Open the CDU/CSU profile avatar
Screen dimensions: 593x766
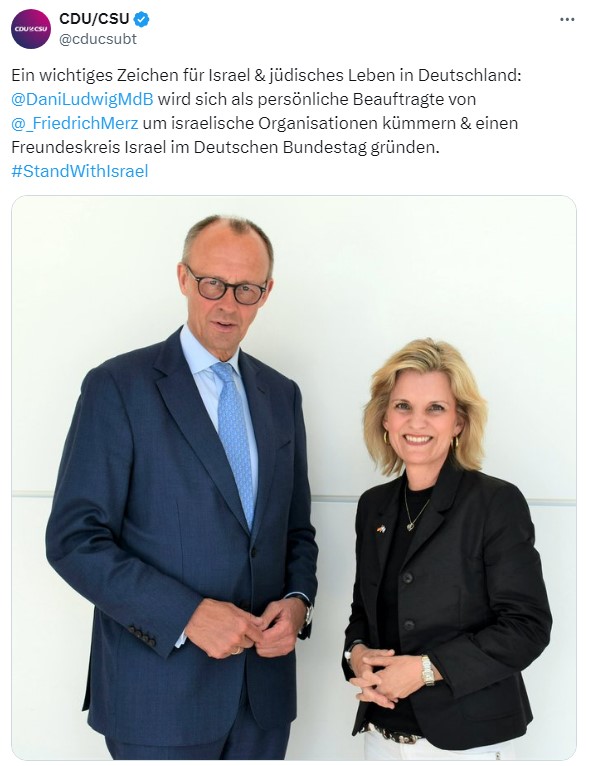click(31, 29)
